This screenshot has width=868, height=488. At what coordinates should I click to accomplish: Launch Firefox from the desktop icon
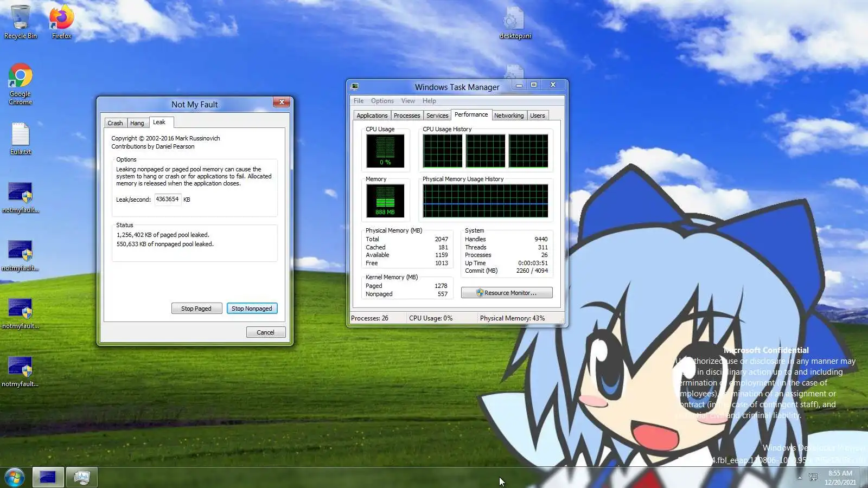61,22
